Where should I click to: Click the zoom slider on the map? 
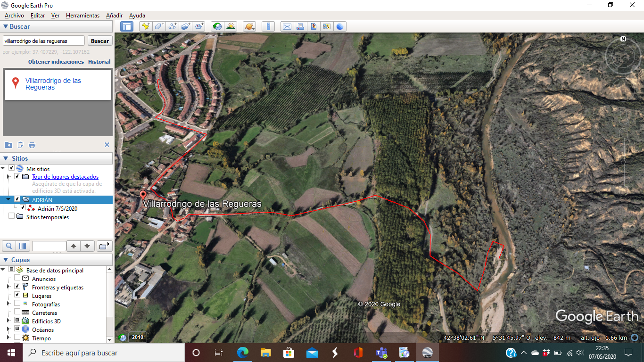click(x=623, y=163)
